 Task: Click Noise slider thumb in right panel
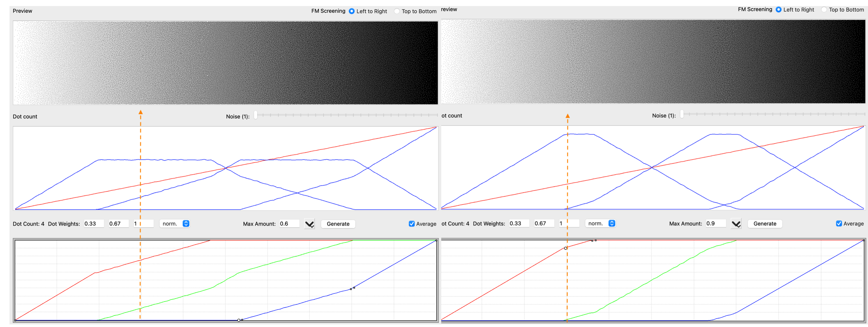pos(682,114)
